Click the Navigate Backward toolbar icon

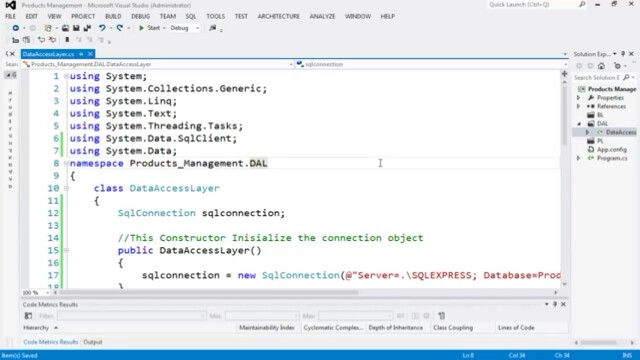pyautogui.click(x=16, y=28)
